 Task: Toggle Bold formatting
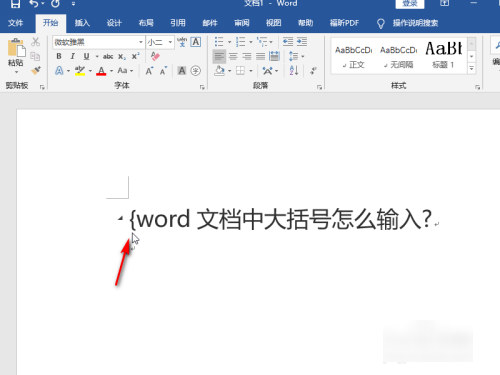[59, 56]
